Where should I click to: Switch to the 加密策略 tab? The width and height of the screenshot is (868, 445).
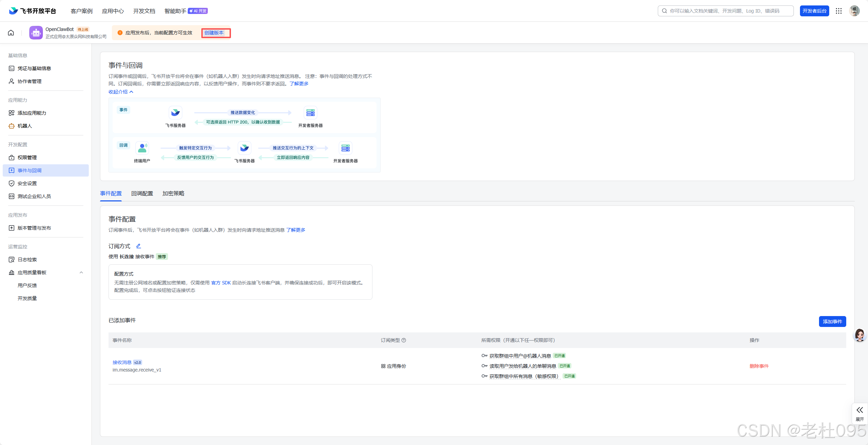click(173, 193)
